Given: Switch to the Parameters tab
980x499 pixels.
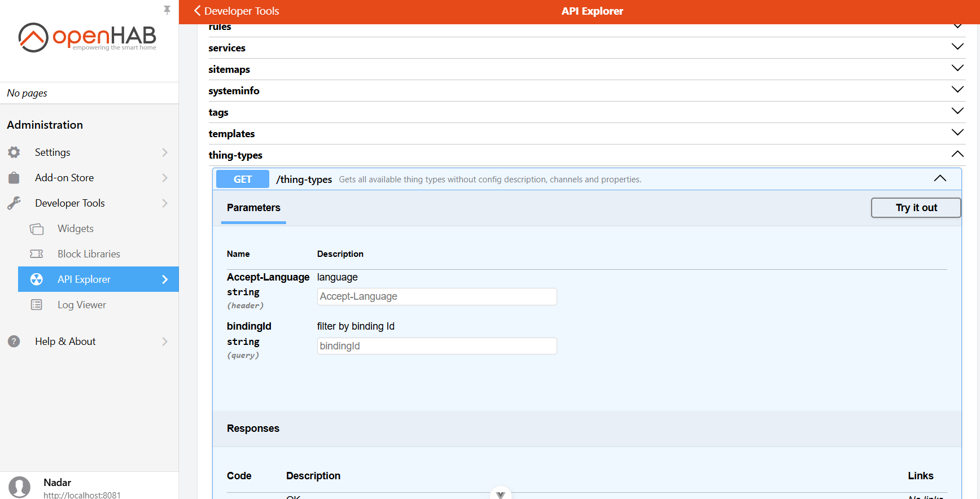Looking at the screenshot, I should (253, 208).
